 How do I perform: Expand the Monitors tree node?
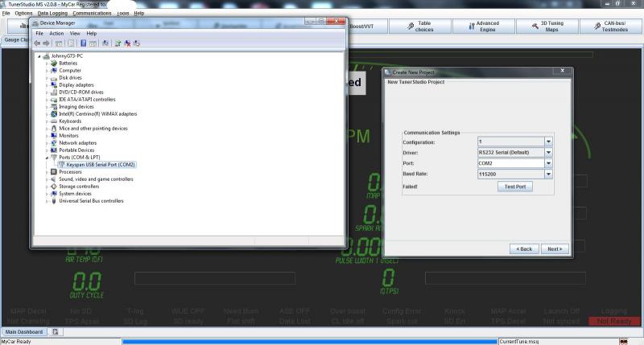click(47, 136)
